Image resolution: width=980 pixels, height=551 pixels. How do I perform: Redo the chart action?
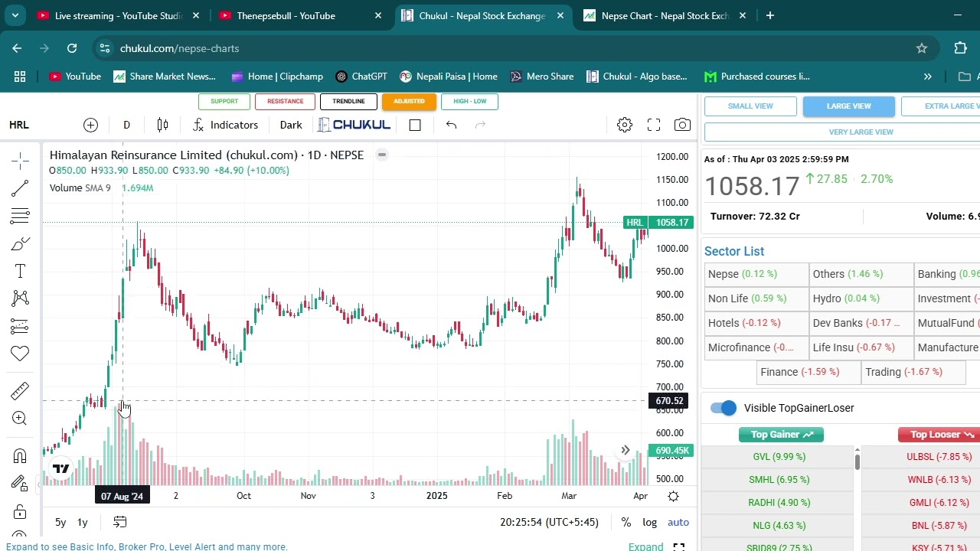click(480, 125)
